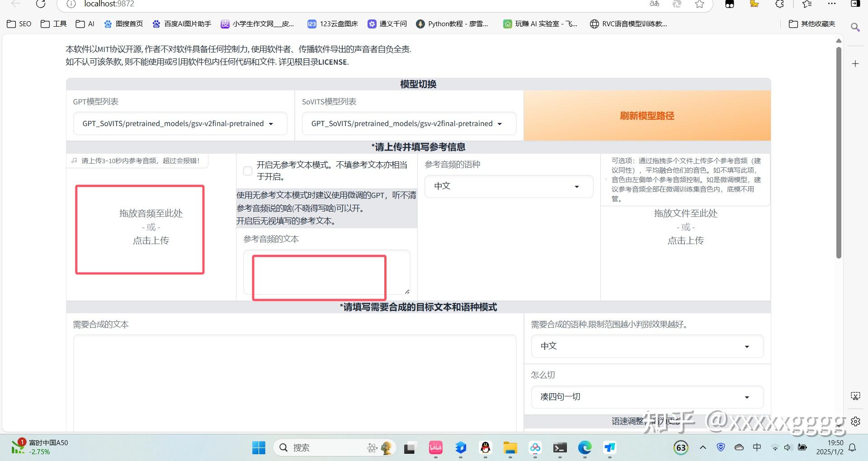Image resolution: width=868 pixels, height=461 pixels.
Task: Click the Edge browser icon in the taskbar
Action: [585, 448]
